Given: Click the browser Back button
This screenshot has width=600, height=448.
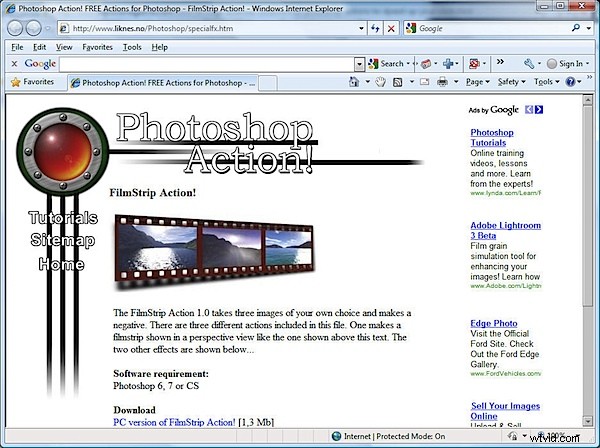Looking at the screenshot, I should [17, 29].
